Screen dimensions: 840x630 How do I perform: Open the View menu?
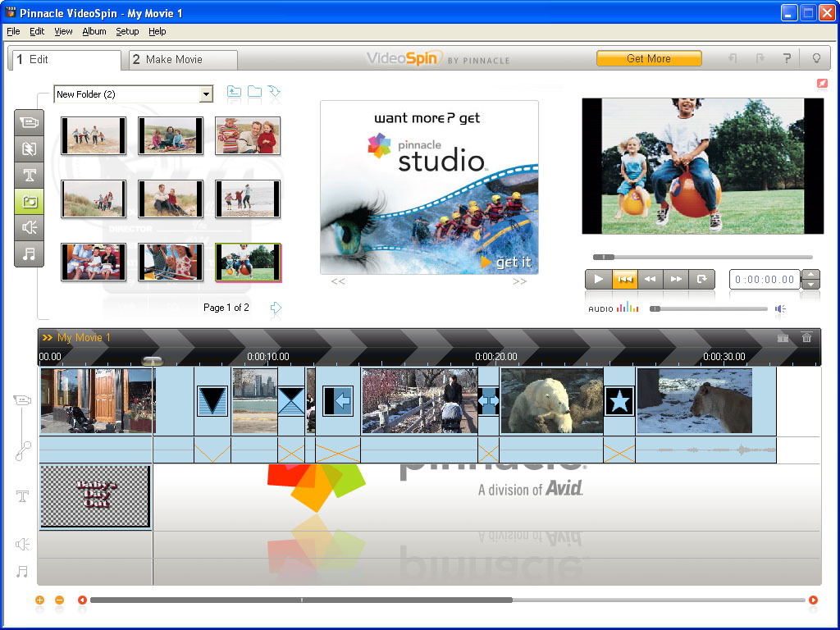click(63, 32)
